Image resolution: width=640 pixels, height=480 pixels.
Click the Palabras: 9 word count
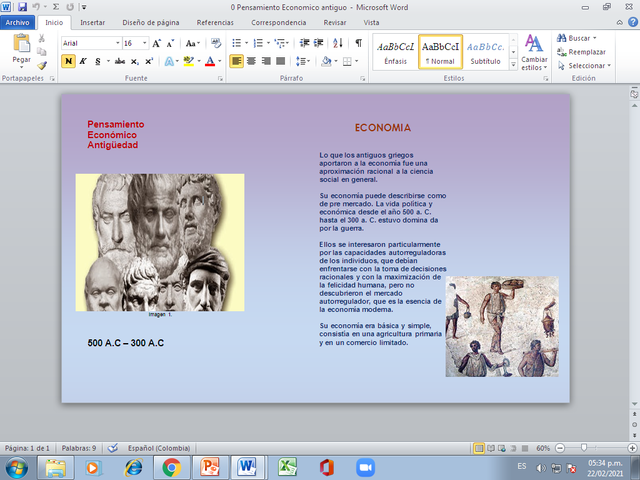click(79, 448)
